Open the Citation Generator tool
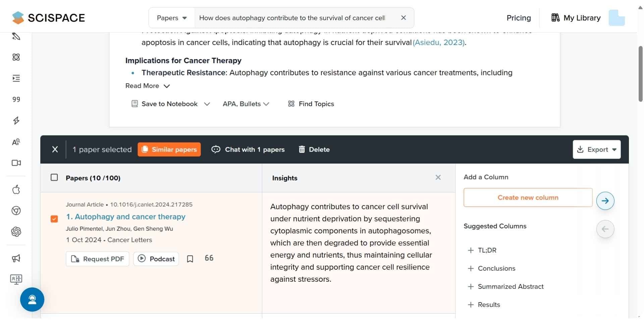This screenshot has height=322, width=644. [x=16, y=99]
